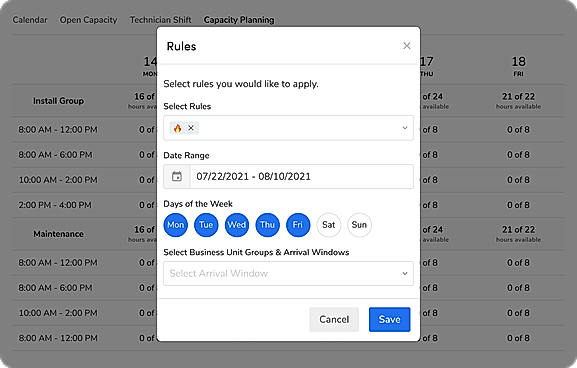The image size is (577, 368).
Task: Go to the Technician Shift tab
Action: pyautogui.click(x=160, y=20)
